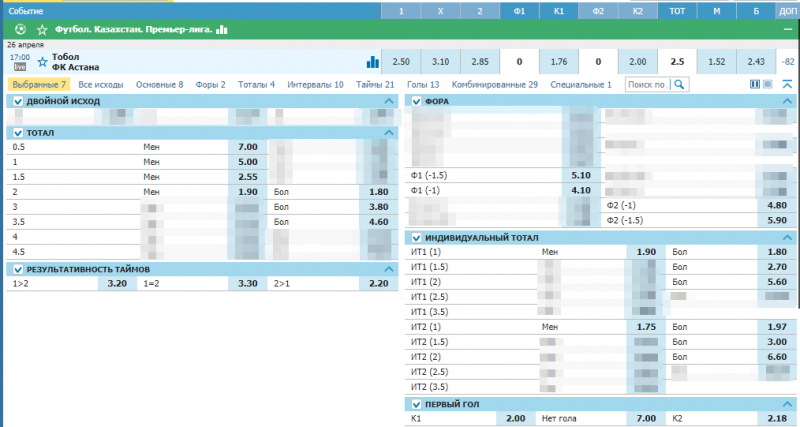Collapse the ФОРА section

click(788, 101)
